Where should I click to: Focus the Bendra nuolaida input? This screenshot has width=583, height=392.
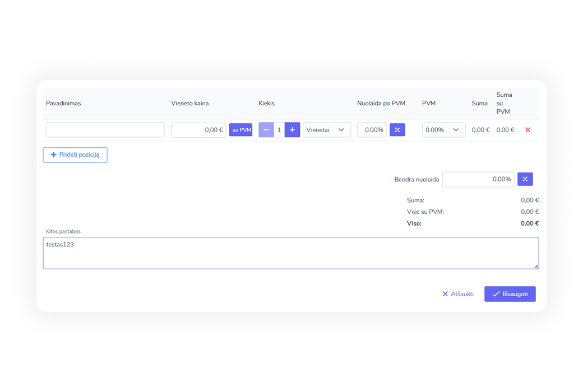click(478, 179)
